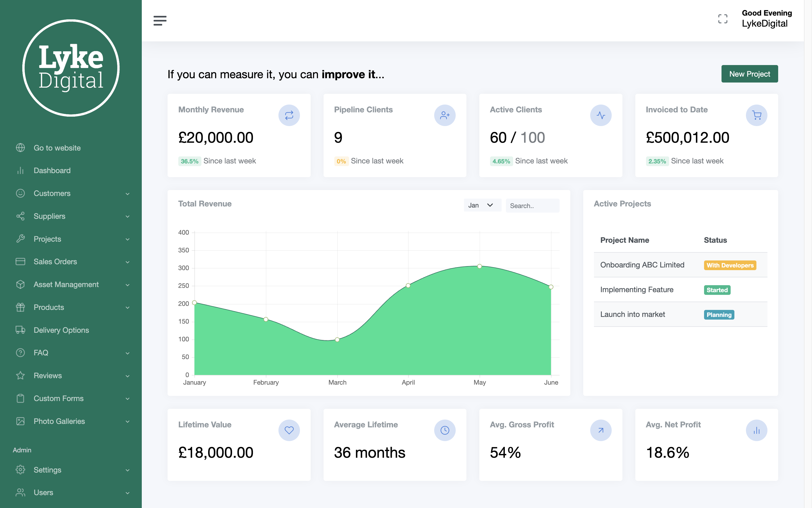Click the question mark icon beside FAQ
The image size is (812, 508).
tap(20, 352)
